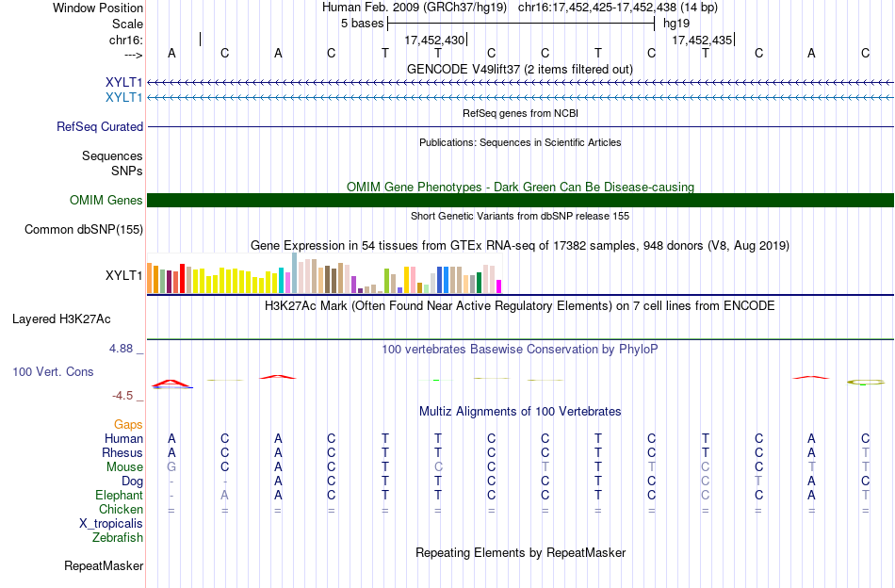The image size is (895, 588).
Task: Click the Multiz Alignments of 100 Vertebrates title
Action: point(520,412)
